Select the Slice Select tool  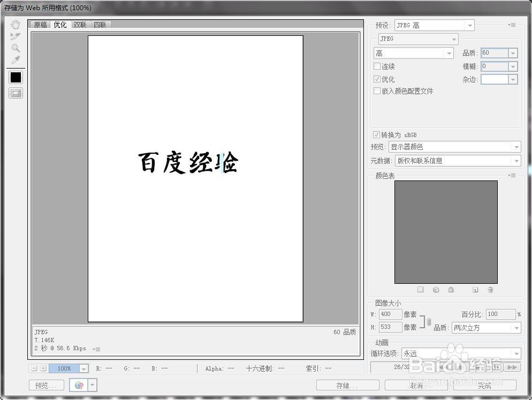[15, 36]
